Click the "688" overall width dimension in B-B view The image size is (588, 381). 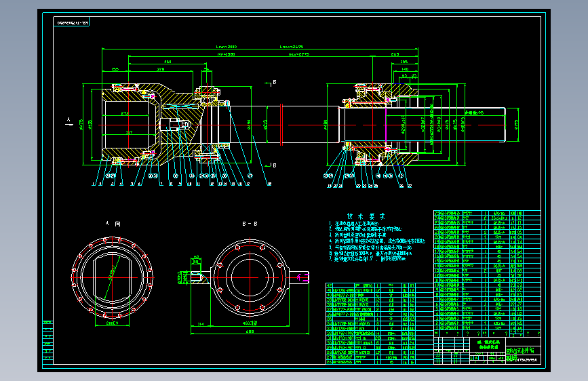(x=250, y=332)
